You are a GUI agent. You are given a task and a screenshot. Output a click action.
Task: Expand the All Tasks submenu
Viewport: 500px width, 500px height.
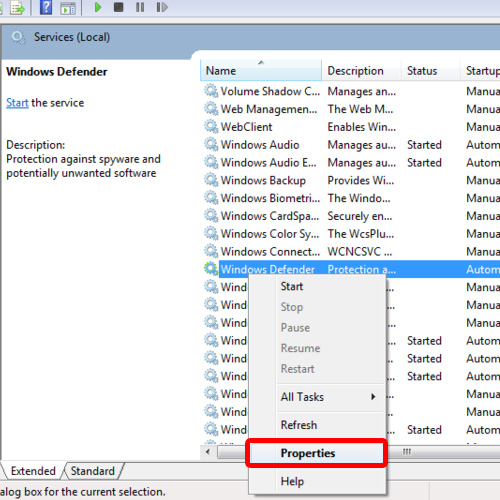pyautogui.click(x=317, y=397)
